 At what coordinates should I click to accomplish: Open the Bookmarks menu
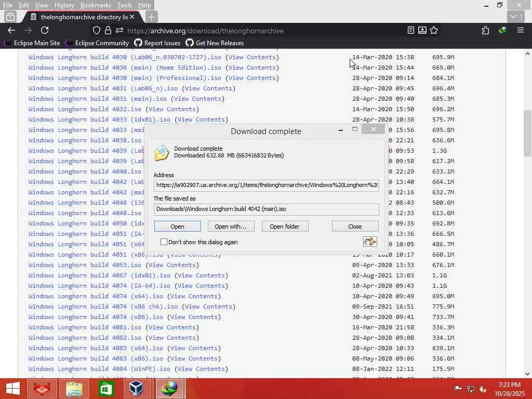point(96,5)
